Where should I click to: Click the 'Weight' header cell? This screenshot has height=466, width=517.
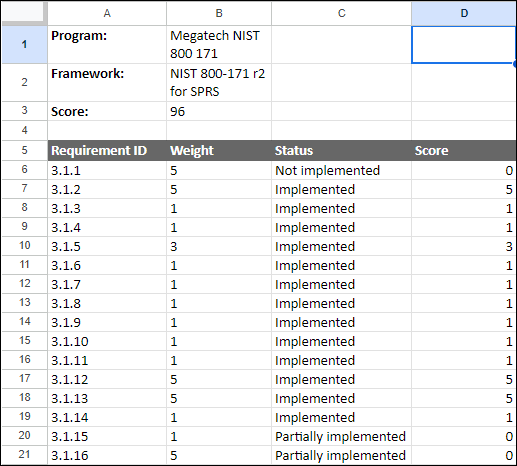219,150
